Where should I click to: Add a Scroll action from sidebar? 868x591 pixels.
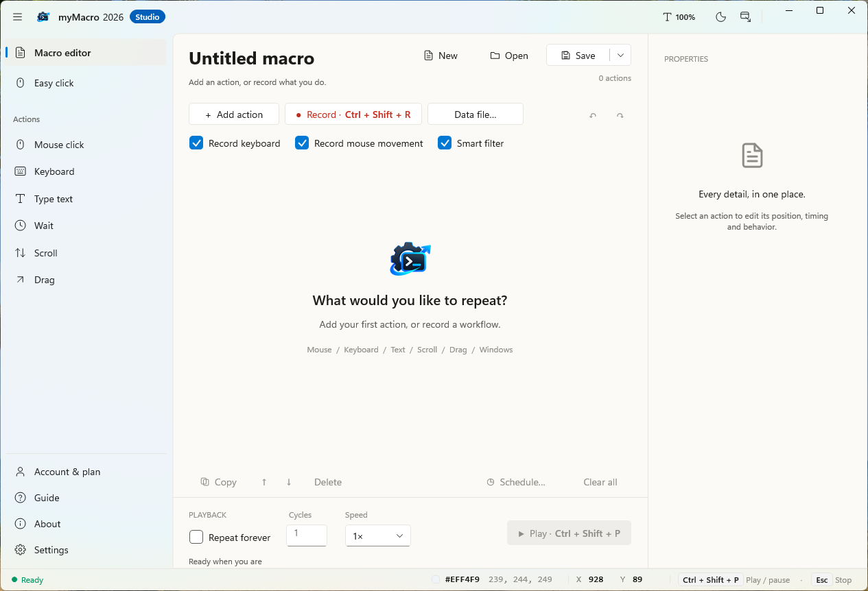click(86, 253)
